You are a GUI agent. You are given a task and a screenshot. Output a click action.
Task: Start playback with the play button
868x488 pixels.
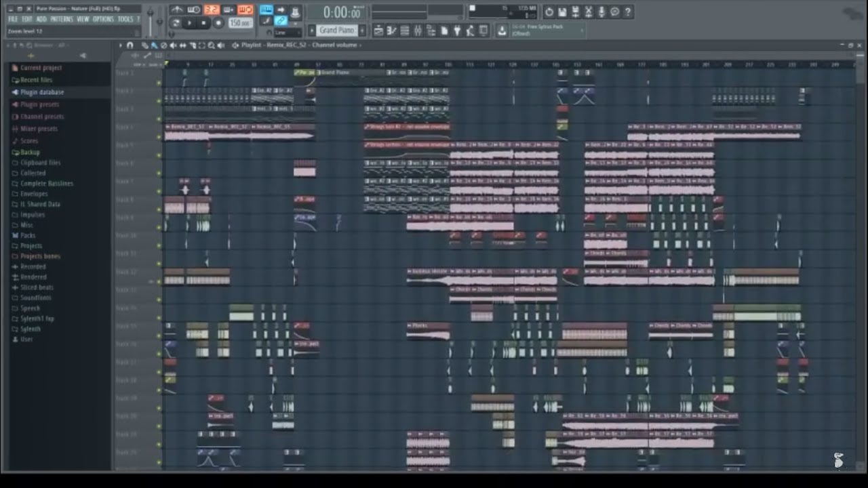(189, 23)
